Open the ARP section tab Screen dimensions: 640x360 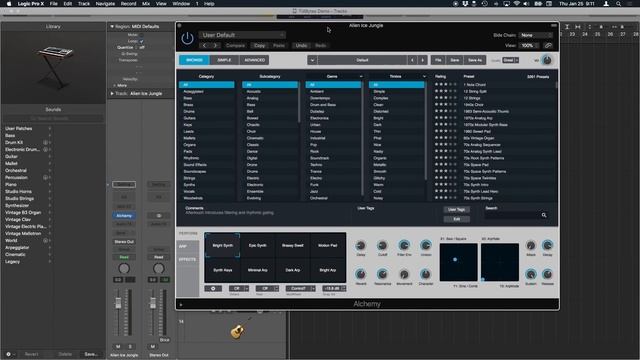pos(188,247)
